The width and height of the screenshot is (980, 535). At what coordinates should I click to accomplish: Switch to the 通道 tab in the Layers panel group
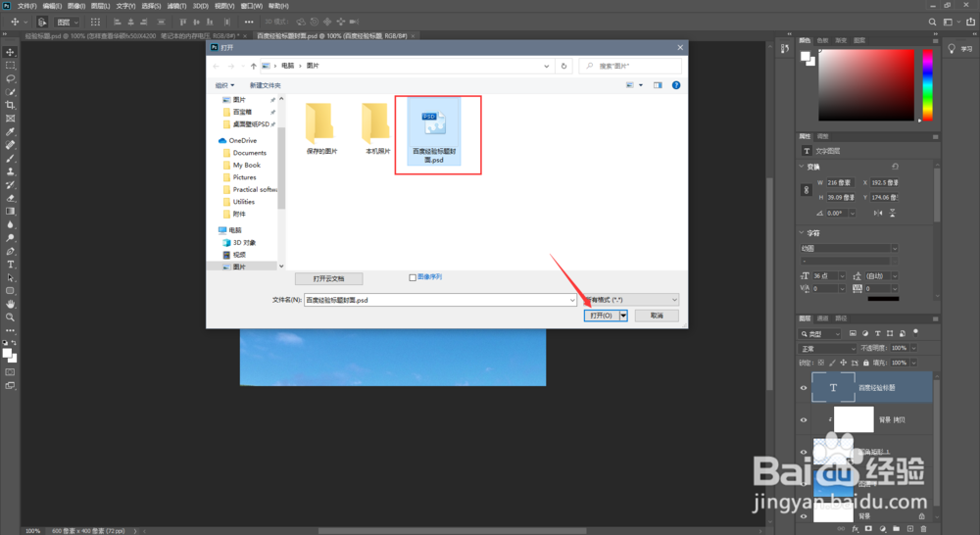[822, 318]
